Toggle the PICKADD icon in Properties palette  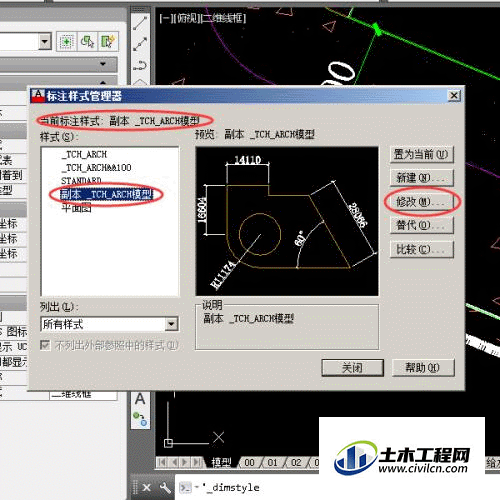click(x=67, y=42)
